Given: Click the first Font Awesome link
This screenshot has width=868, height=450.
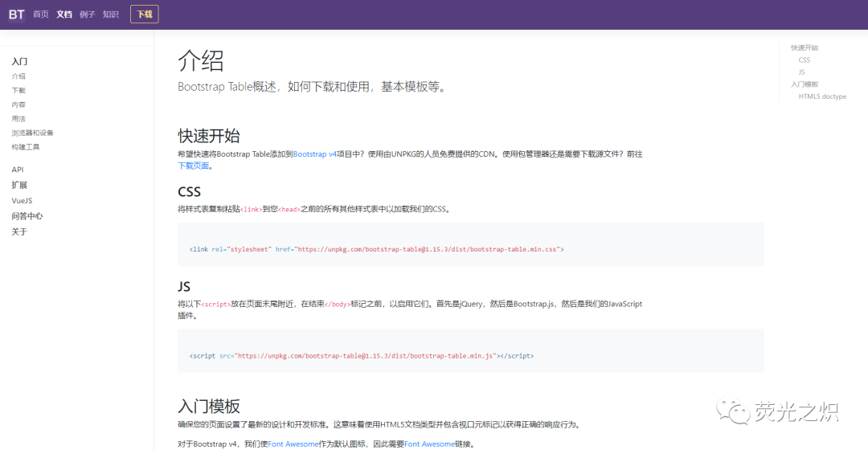Looking at the screenshot, I should [x=293, y=444].
